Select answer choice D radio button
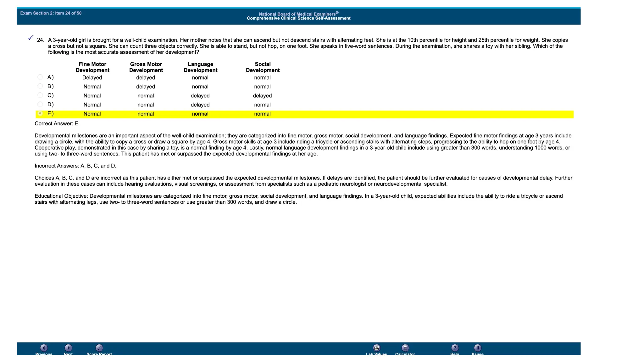 click(x=40, y=104)
